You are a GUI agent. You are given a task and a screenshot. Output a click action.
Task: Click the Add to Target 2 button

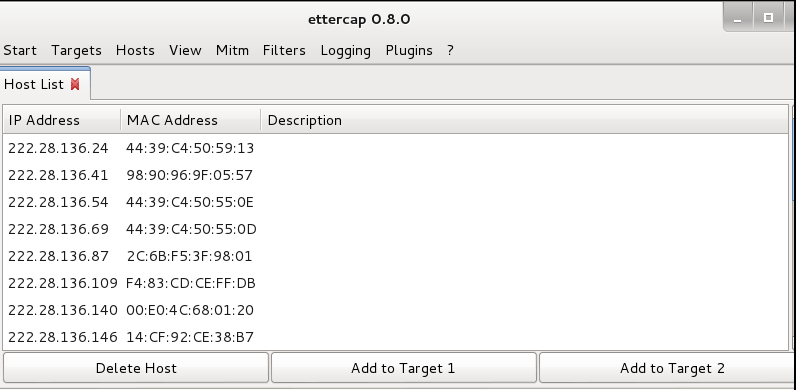[x=667, y=368]
